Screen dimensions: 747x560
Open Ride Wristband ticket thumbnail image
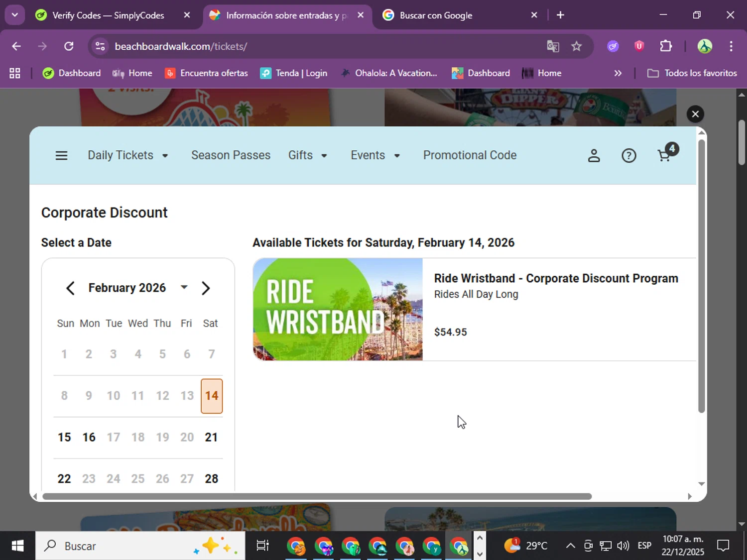click(x=338, y=309)
